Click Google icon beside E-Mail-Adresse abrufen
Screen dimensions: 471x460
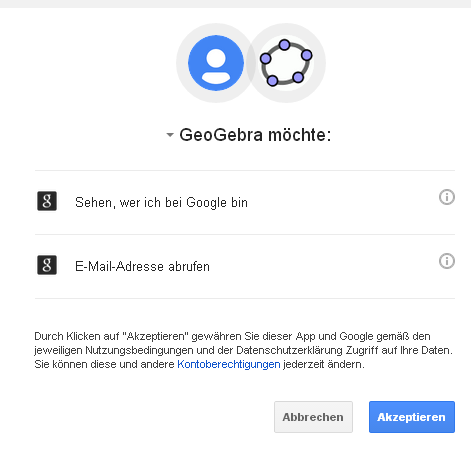click(x=47, y=265)
